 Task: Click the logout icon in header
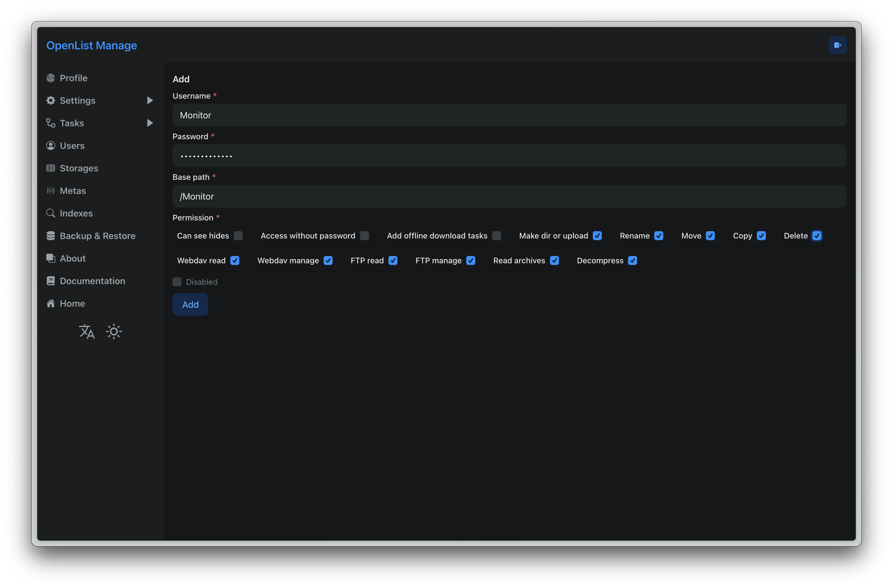(837, 45)
